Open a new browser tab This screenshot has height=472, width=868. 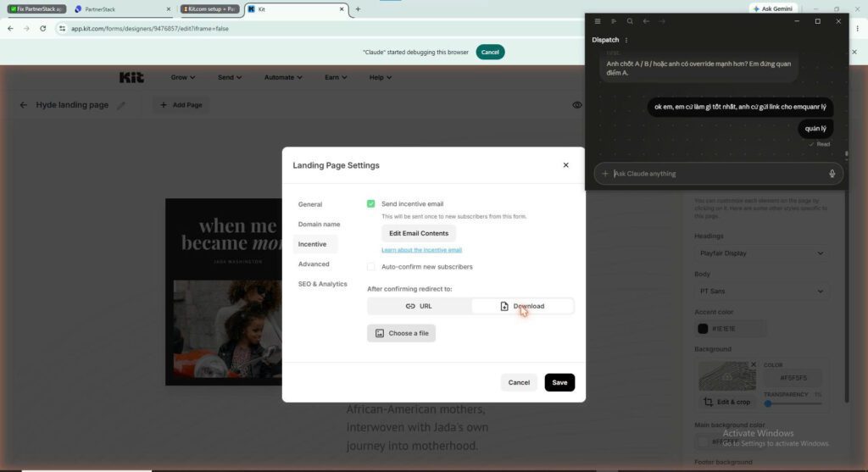(358, 8)
